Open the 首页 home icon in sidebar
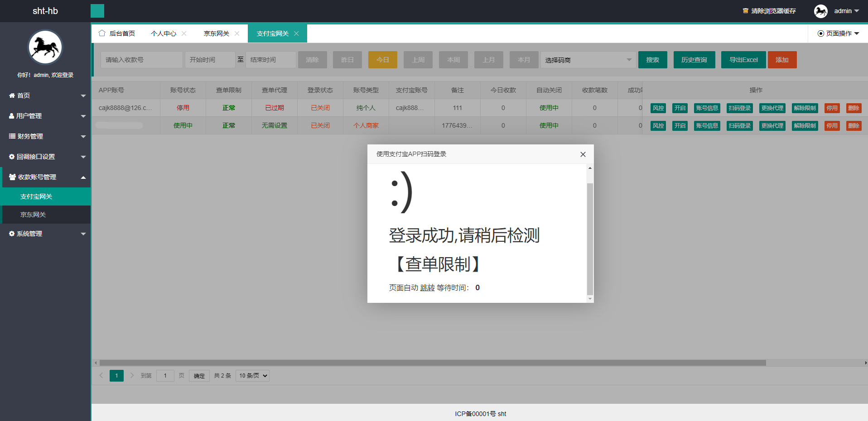Screen dimensions: 868x421 [12, 96]
